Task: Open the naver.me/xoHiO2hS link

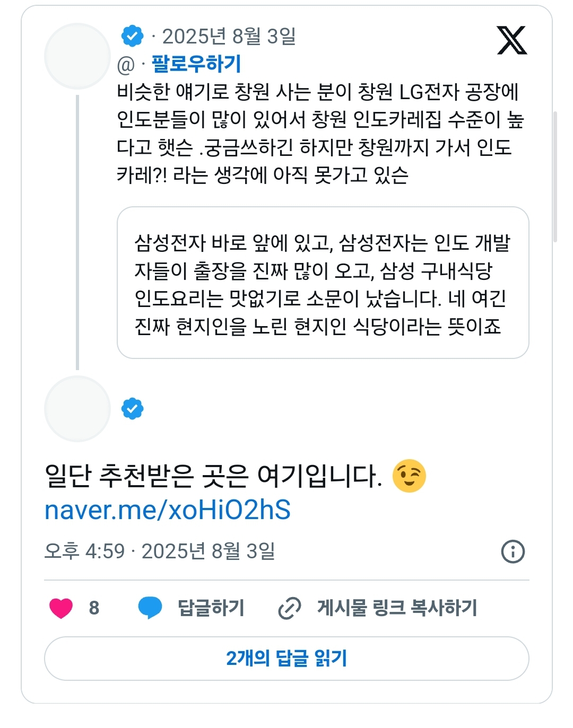Action: click(x=168, y=510)
